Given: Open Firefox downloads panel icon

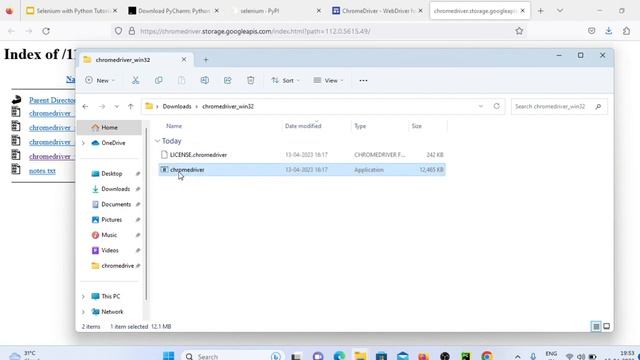Looking at the screenshot, I should (609, 31).
